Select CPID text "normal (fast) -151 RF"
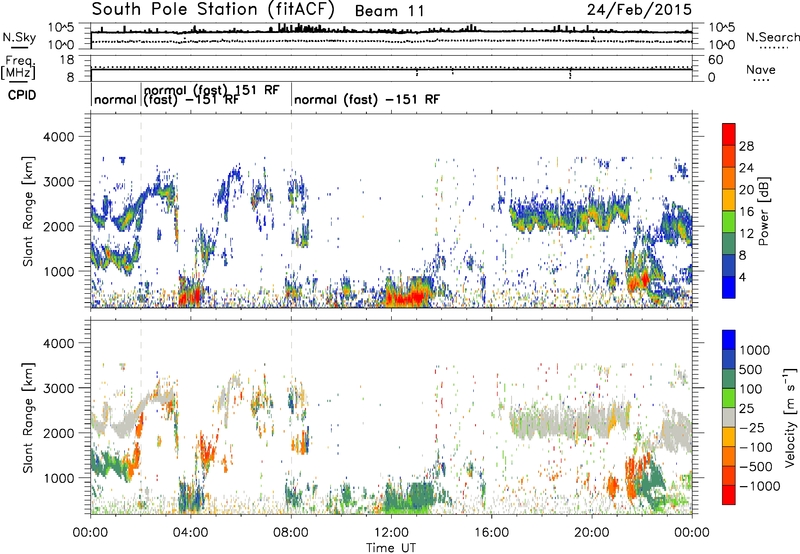Image resolution: width=800 pixels, height=554 pixels. (x=367, y=99)
